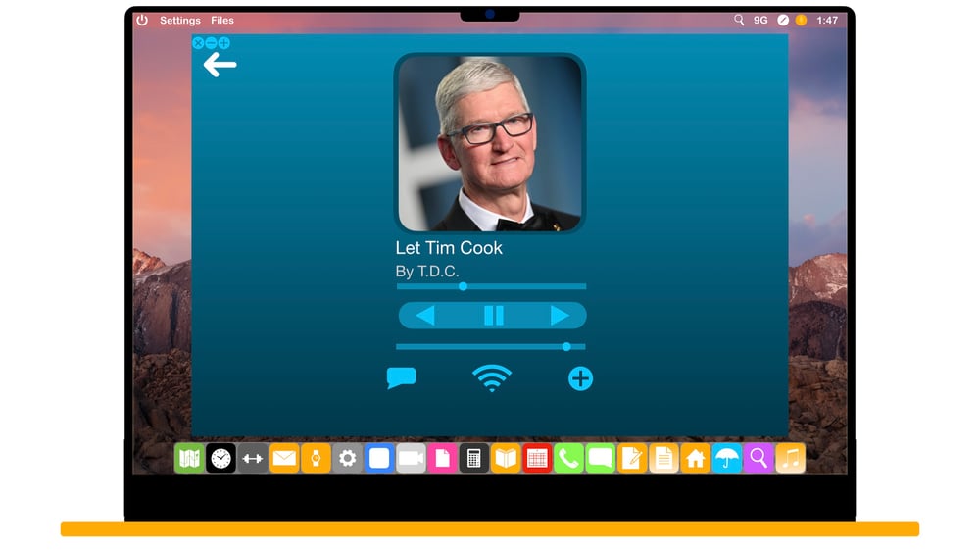Open Mail from the dock

coord(284,459)
